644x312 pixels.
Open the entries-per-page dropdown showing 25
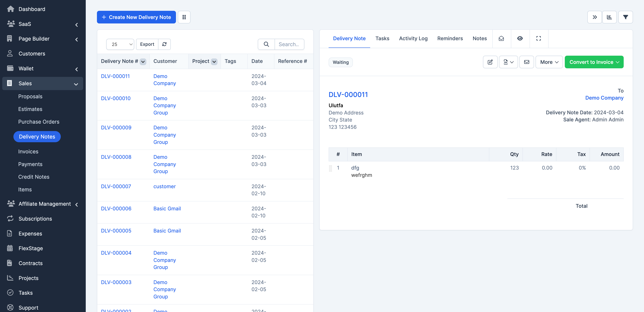(x=120, y=44)
